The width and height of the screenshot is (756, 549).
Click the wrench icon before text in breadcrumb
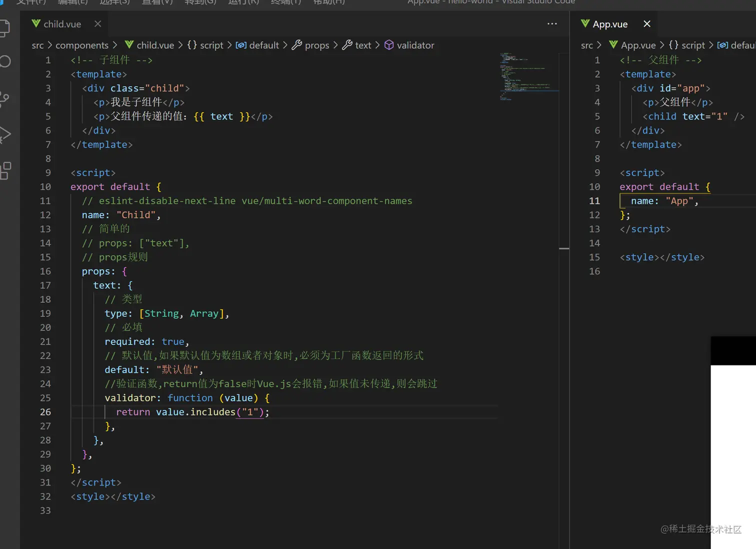click(x=347, y=45)
